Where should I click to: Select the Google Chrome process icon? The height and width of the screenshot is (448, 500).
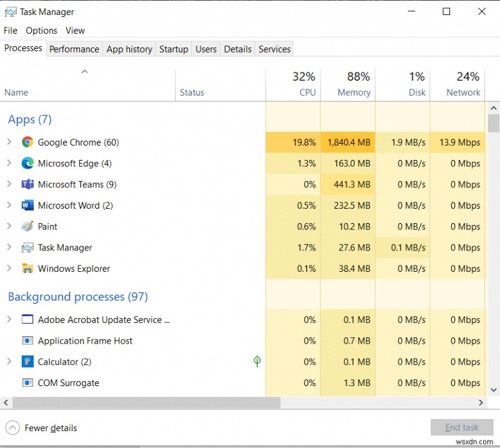coord(27,142)
